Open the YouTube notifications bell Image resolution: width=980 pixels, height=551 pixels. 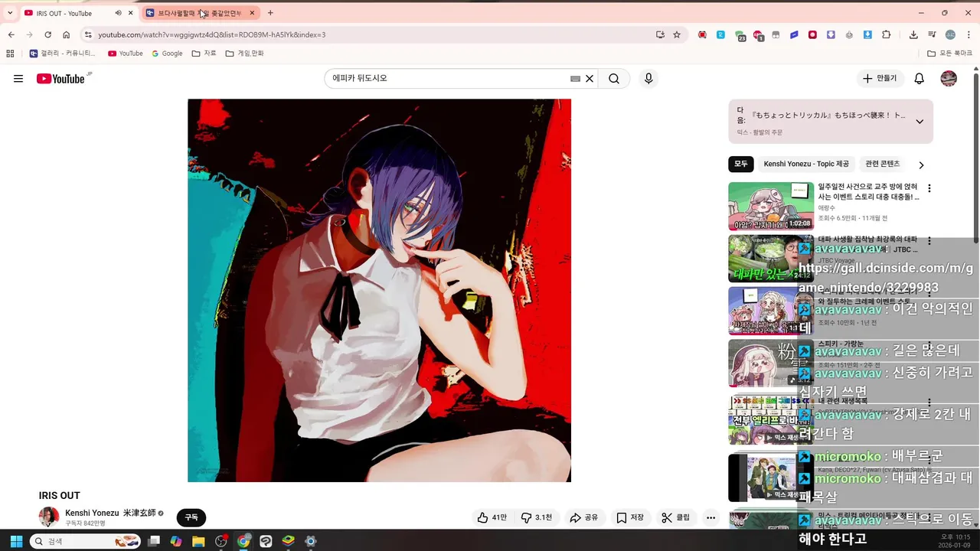click(920, 79)
